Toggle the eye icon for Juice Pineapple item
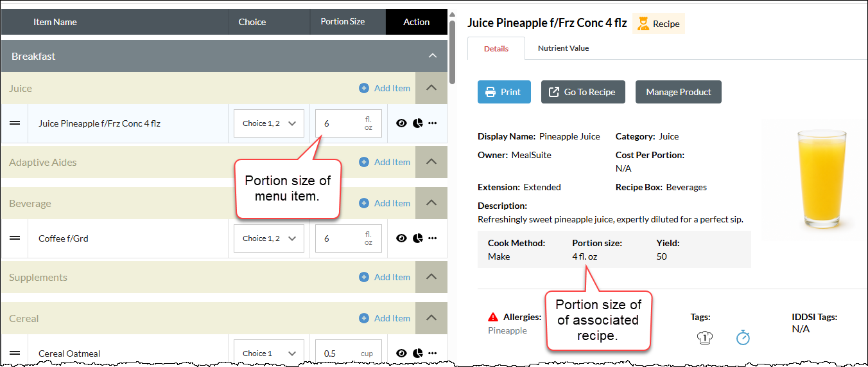 [402, 123]
